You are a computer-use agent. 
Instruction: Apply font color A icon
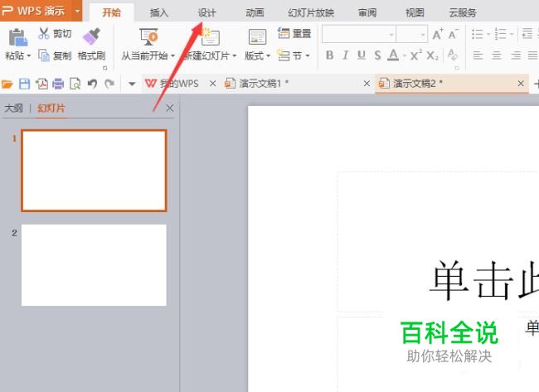(393, 55)
